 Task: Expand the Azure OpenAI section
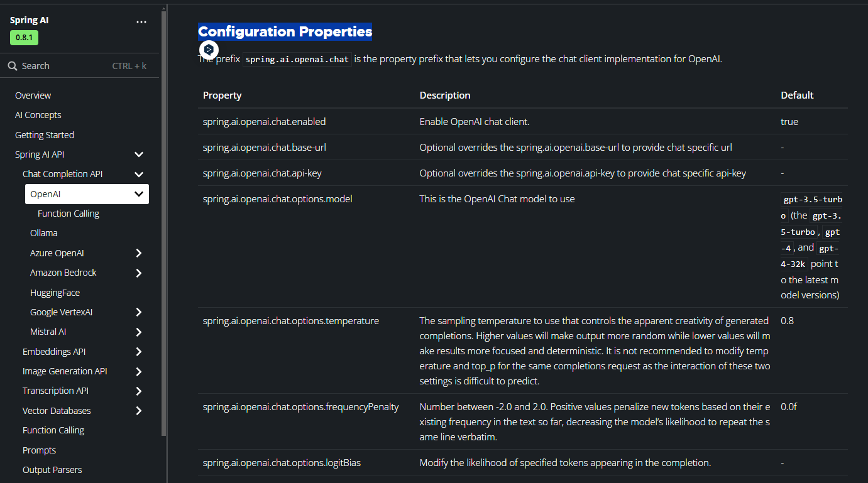click(x=139, y=253)
